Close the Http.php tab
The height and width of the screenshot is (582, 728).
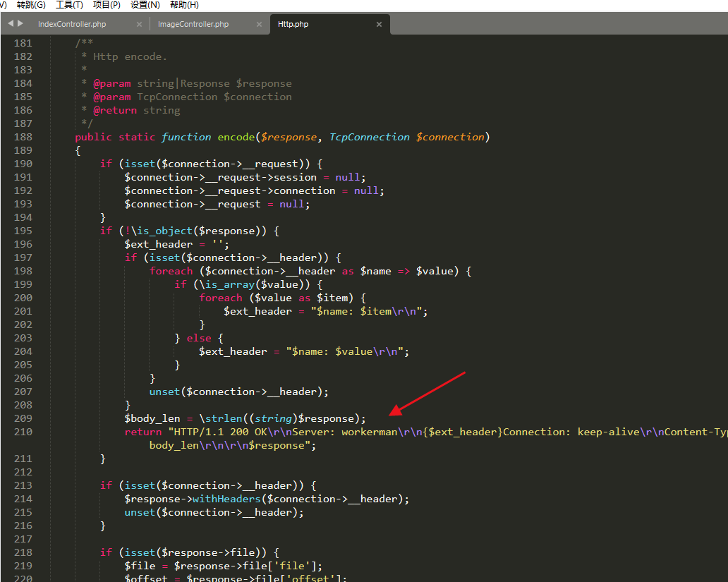click(379, 24)
